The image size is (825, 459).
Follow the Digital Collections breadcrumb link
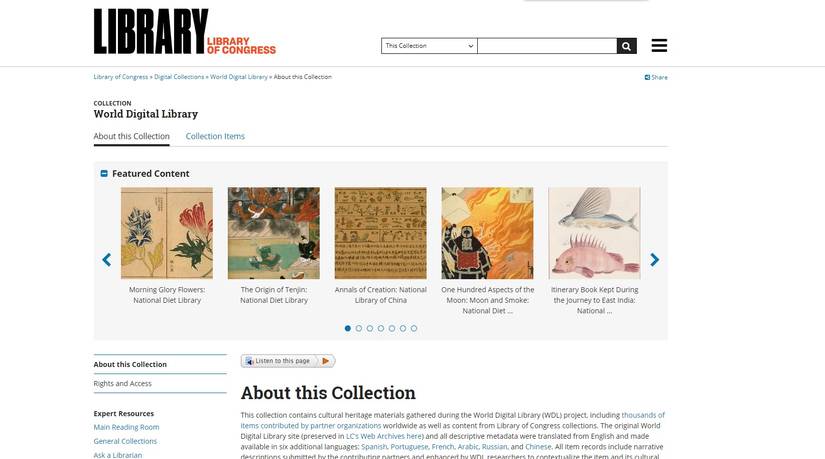[x=179, y=77]
